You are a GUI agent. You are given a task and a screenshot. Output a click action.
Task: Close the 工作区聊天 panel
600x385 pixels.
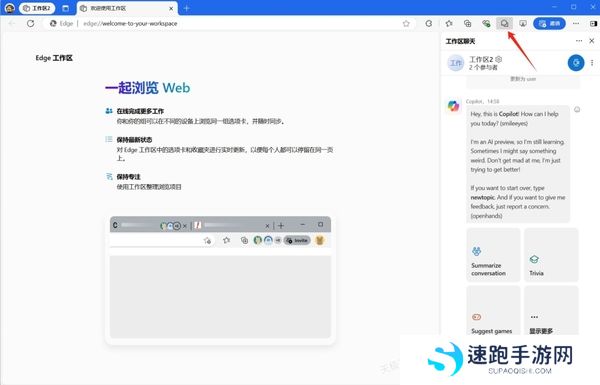click(592, 41)
